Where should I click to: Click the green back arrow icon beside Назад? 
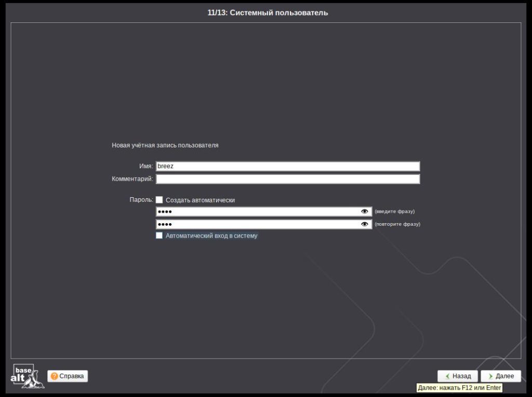[447, 376]
